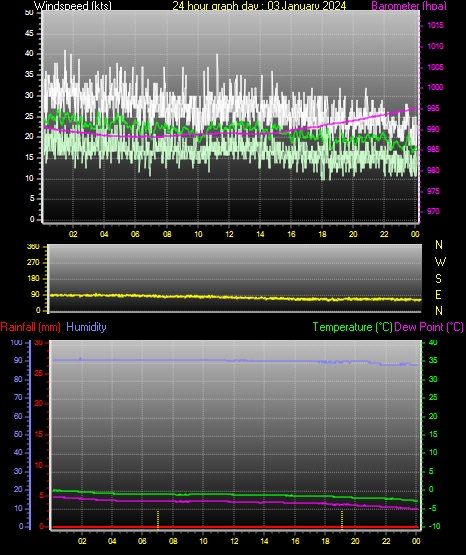Click the 12 hour tick on windspeed chart
This screenshot has width=466, height=555.
(x=229, y=234)
